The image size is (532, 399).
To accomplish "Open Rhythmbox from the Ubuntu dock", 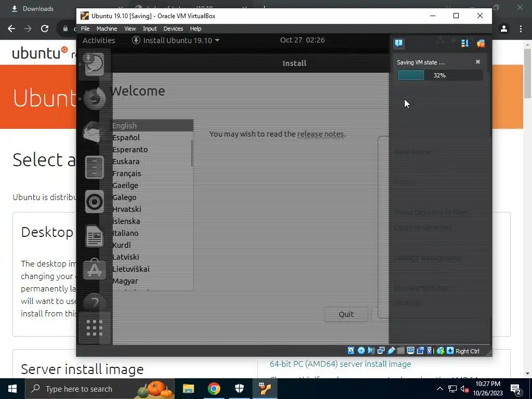I will (x=95, y=202).
